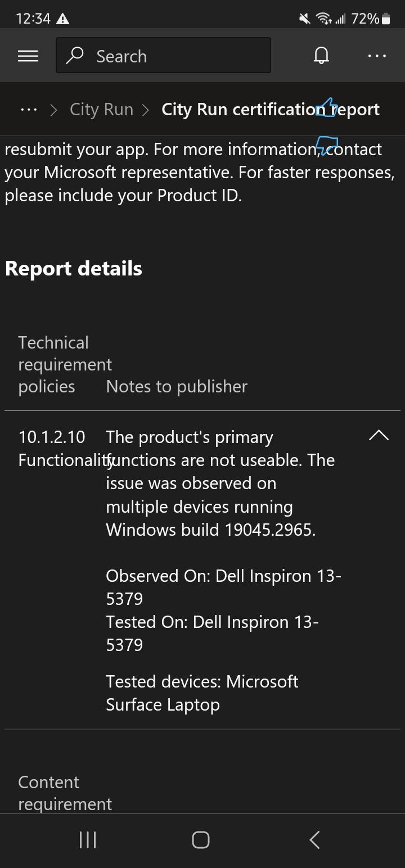
Task: Select the Notes to publisher column header
Action: 176,386
